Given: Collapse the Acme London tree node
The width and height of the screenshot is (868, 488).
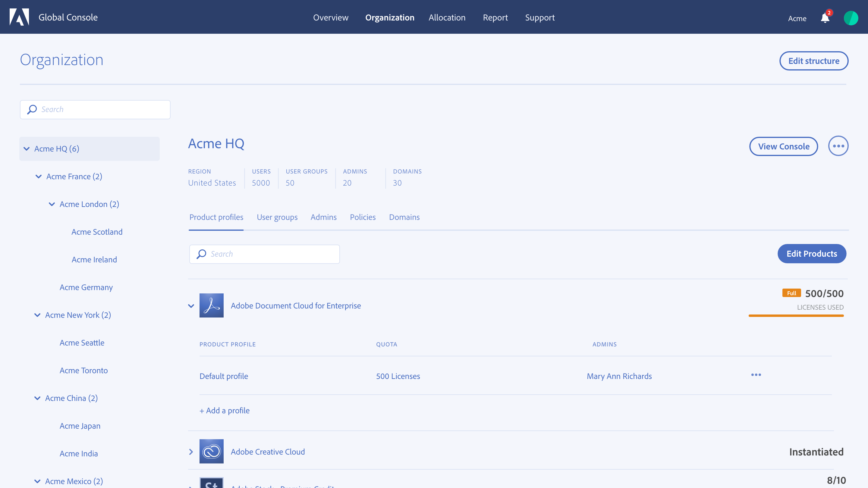Looking at the screenshot, I should [x=52, y=204].
